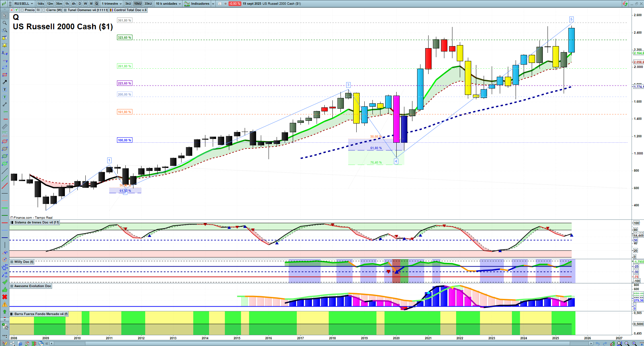This screenshot has width=644, height=346.
Task: Select the yellow bell alert tool
Action: point(5,45)
